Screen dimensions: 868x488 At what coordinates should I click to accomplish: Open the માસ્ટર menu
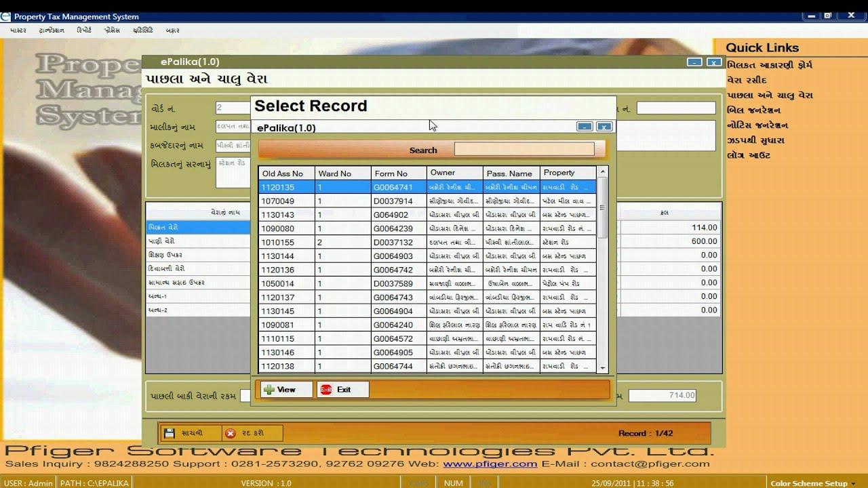click(x=18, y=30)
